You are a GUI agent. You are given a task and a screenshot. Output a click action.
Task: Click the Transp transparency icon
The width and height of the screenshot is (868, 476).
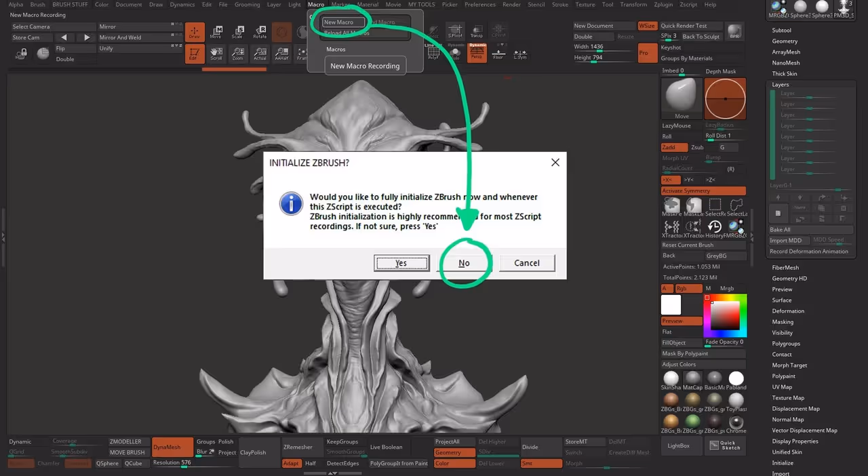[x=477, y=32]
